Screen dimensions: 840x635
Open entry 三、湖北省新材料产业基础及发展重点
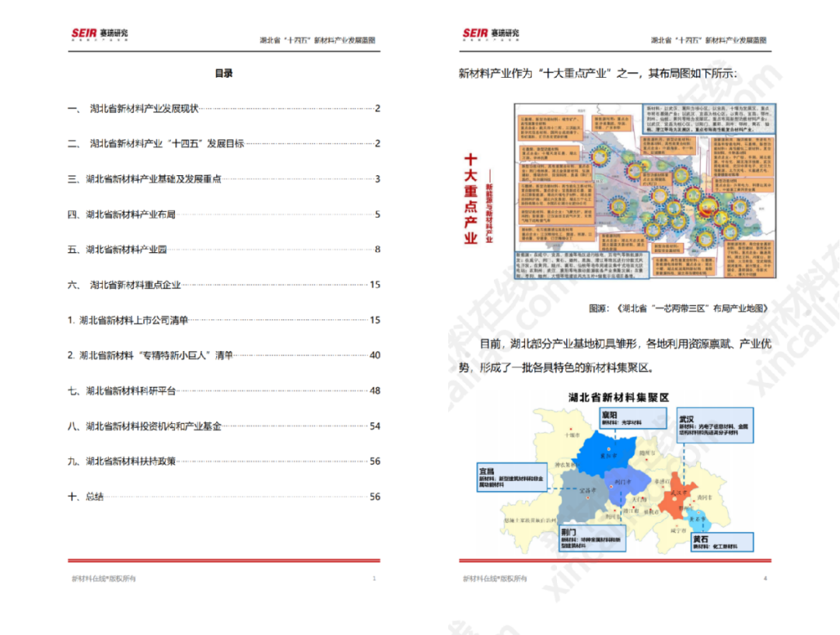pyautogui.click(x=224, y=179)
